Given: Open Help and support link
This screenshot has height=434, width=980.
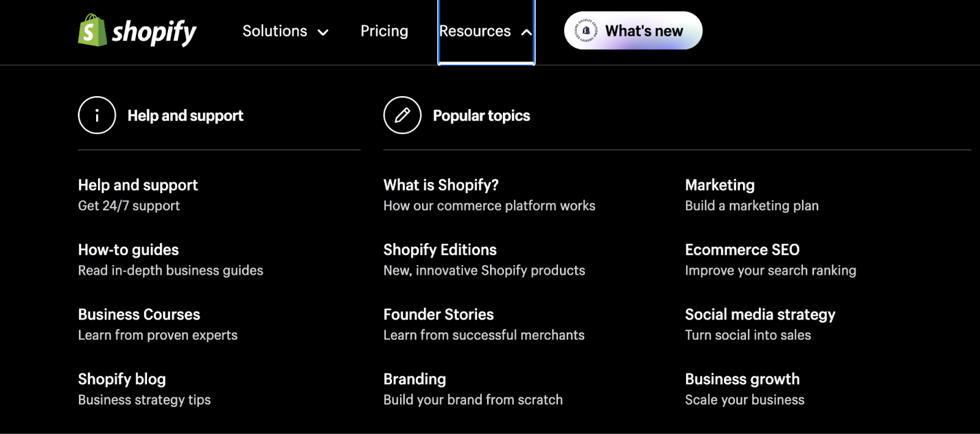Looking at the screenshot, I should click(x=138, y=185).
